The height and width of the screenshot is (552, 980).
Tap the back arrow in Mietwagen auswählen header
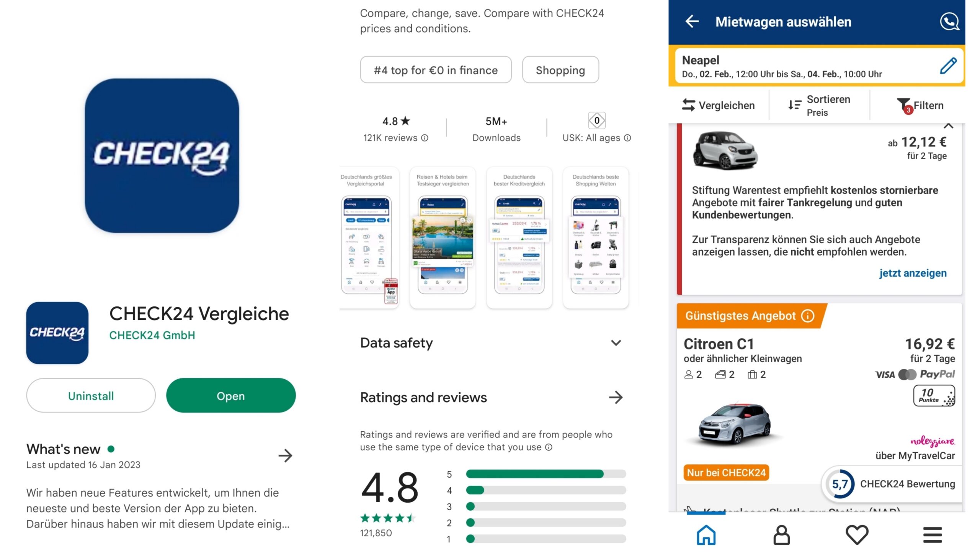pyautogui.click(x=692, y=21)
